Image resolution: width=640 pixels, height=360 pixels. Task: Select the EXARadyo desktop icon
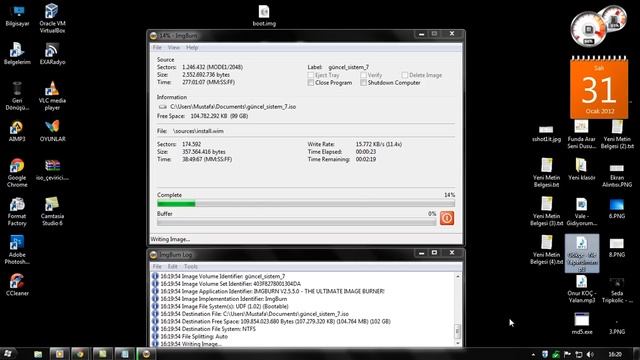(x=52, y=53)
